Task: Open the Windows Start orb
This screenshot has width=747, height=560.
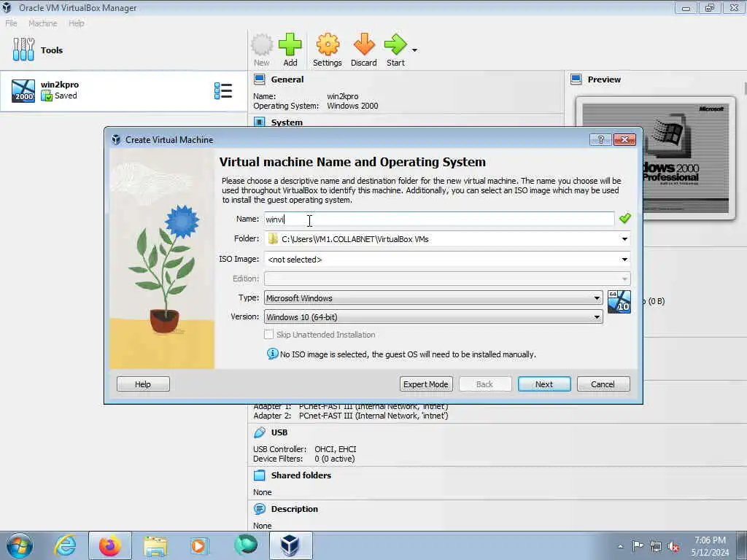Action: 20,545
